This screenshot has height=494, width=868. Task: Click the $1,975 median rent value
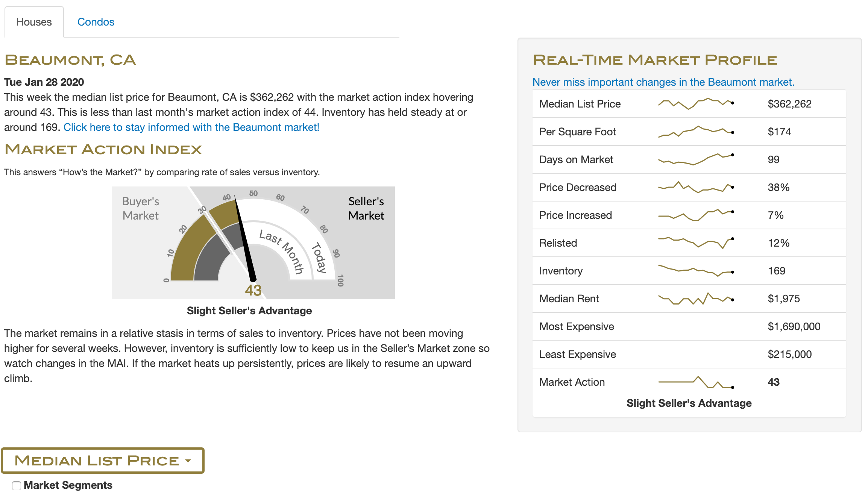pyautogui.click(x=784, y=299)
